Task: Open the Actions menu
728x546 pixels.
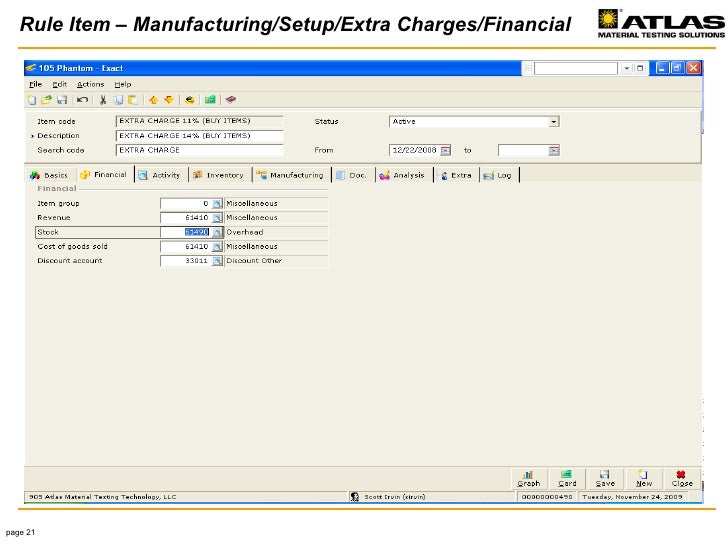Action: point(91,84)
